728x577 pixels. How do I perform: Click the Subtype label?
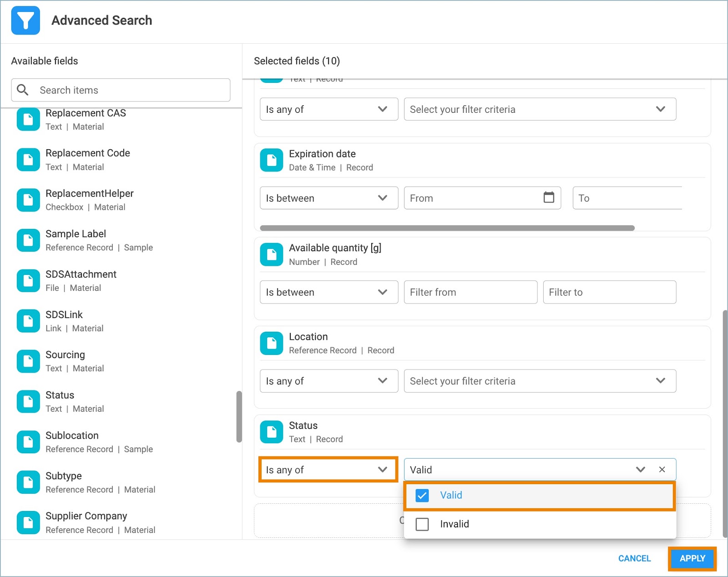64,476
